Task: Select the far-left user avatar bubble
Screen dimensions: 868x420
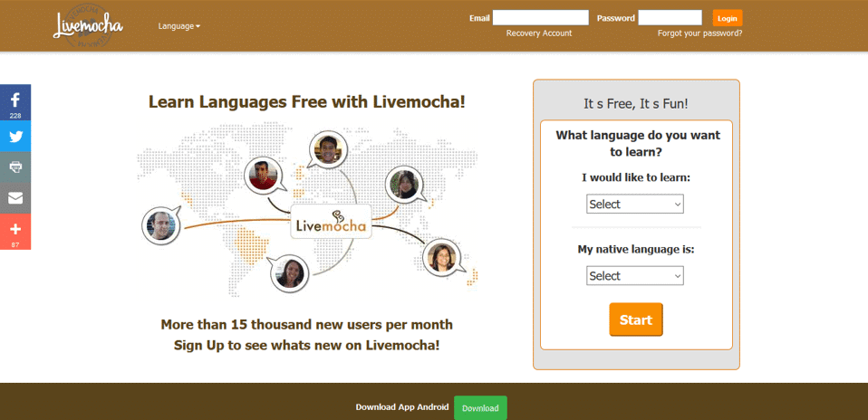Action: pyautogui.click(x=161, y=225)
